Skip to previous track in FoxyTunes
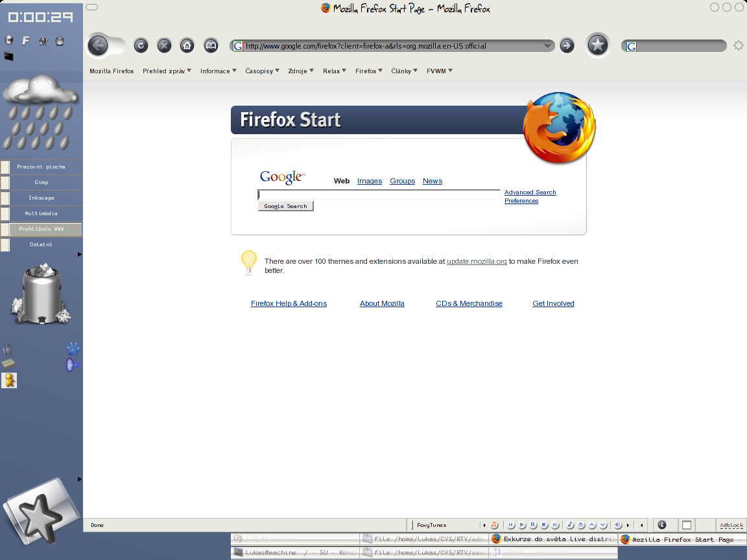The image size is (747, 560). click(x=511, y=525)
